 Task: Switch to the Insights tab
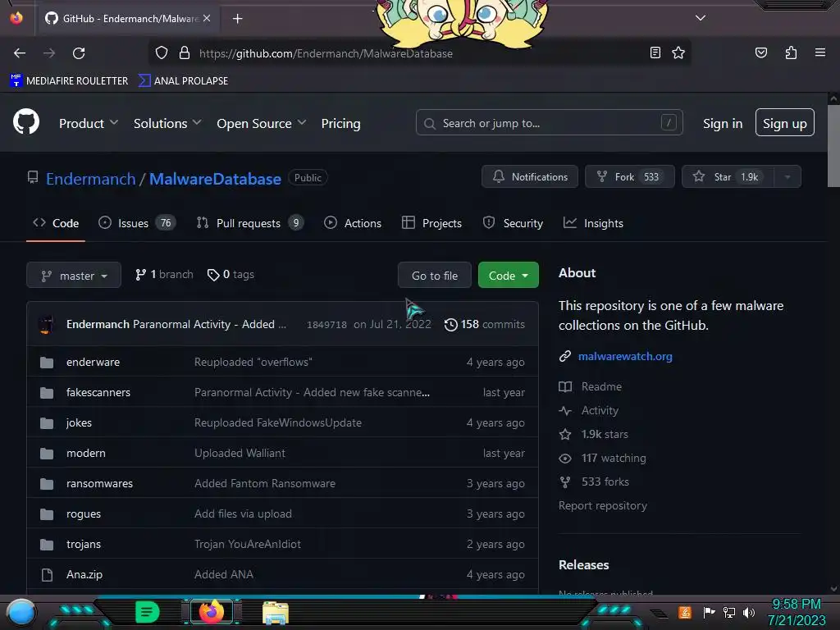(593, 223)
